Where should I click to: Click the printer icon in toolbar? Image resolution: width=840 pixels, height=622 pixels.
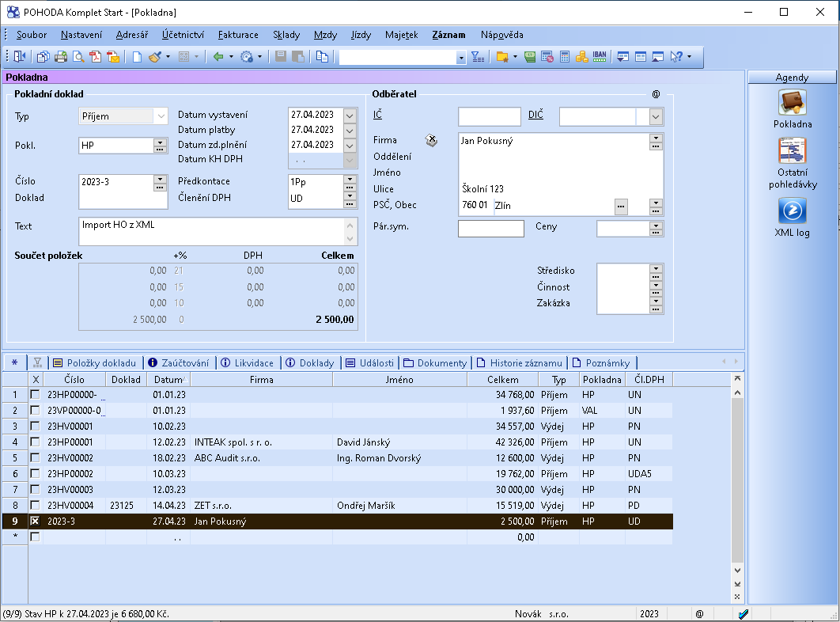pyautogui.click(x=61, y=56)
